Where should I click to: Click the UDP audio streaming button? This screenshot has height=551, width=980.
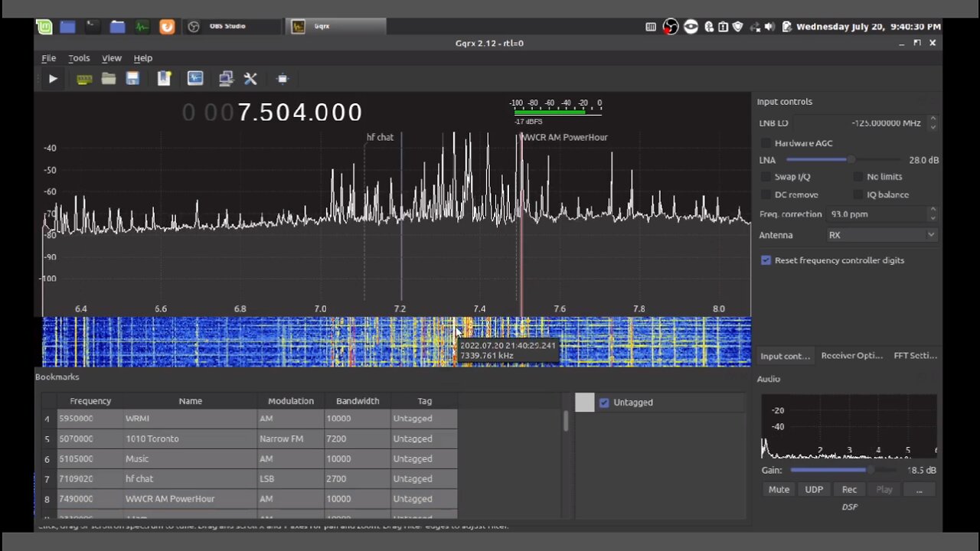[814, 490]
